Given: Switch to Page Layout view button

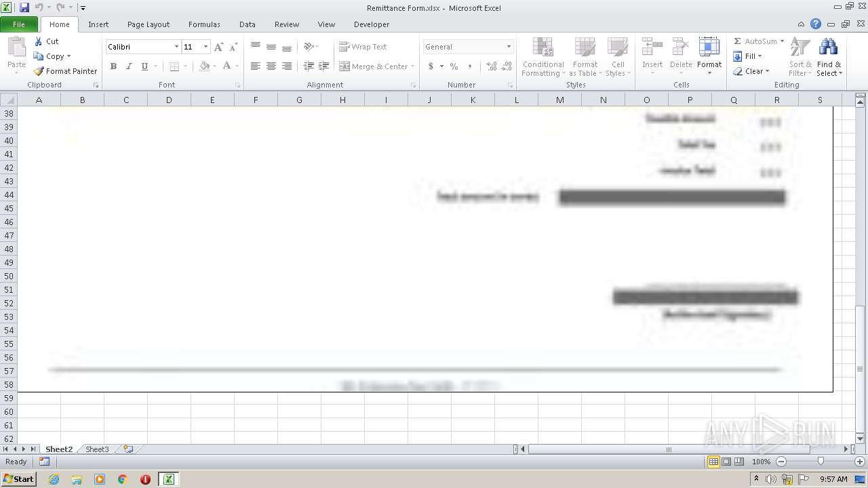Looking at the screenshot, I should click(726, 462).
